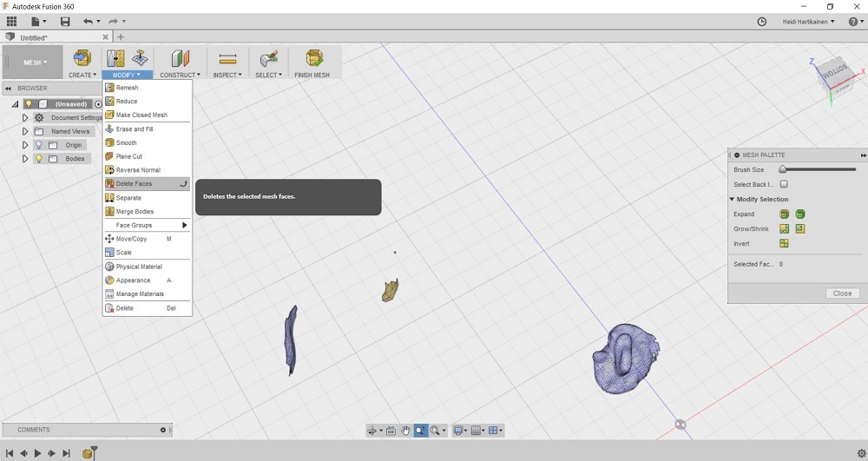
Task: Open the MESH workspace dropdown
Action: coord(35,62)
